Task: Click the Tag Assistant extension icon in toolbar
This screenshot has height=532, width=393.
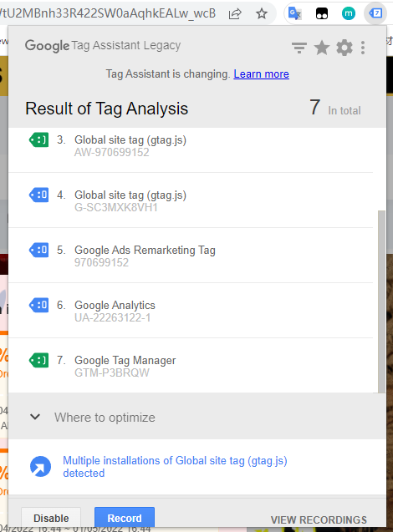Action: 375,13
